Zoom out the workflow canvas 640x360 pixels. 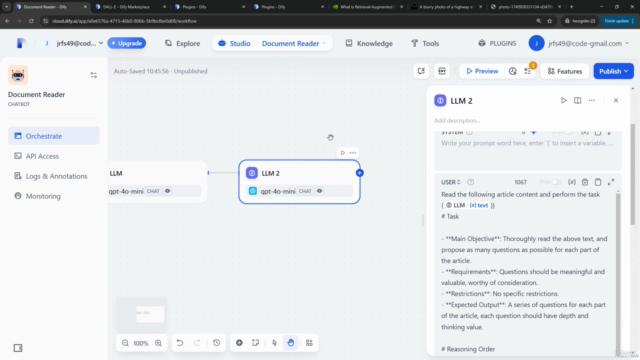click(125, 343)
